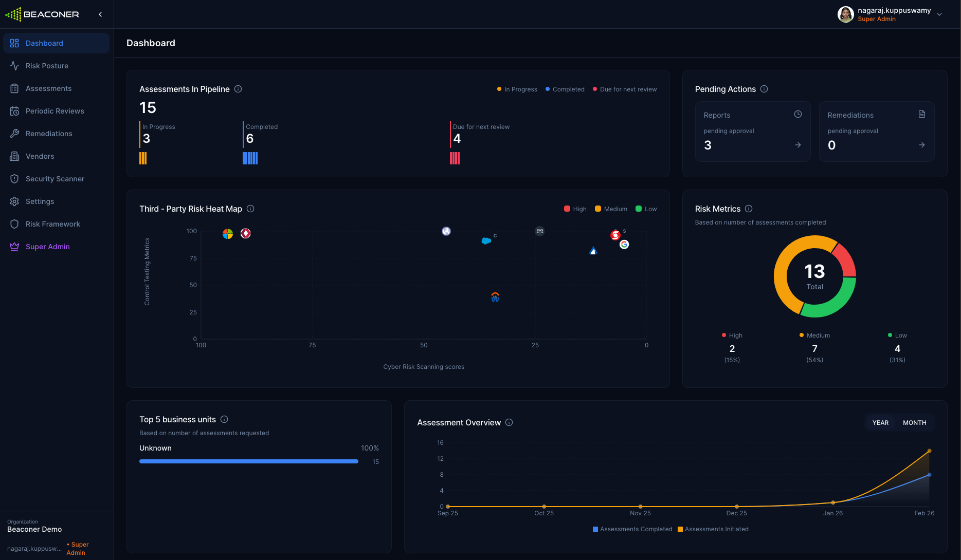Open Reports pending approval arrow
Screen dimensions: 961x560
[x=798, y=145]
